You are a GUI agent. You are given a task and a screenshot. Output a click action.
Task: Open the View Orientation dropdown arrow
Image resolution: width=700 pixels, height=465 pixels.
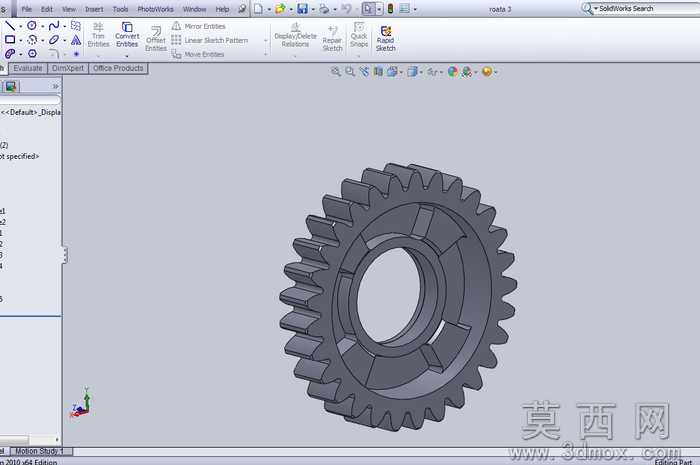click(x=401, y=72)
